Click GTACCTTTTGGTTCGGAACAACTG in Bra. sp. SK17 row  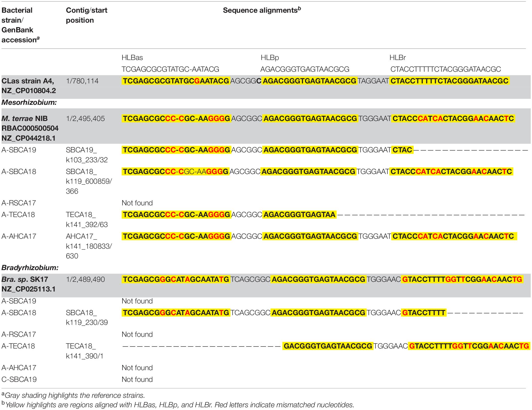(x=462, y=279)
